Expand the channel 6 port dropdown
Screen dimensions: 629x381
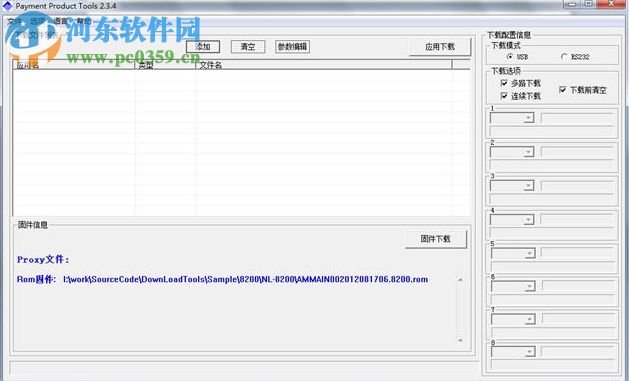[x=530, y=286]
